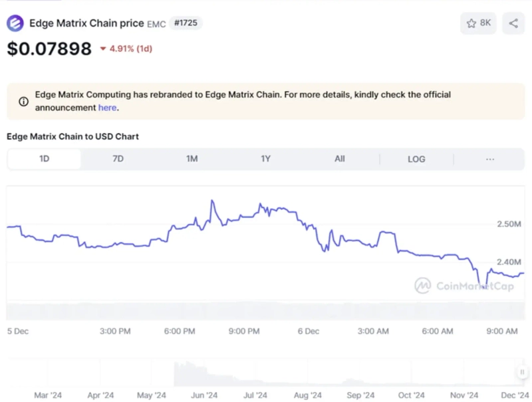Image resolution: width=532 pixels, height=402 pixels.
Task: Click Jun '24 on the bottom timeline
Action: point(204,395)
